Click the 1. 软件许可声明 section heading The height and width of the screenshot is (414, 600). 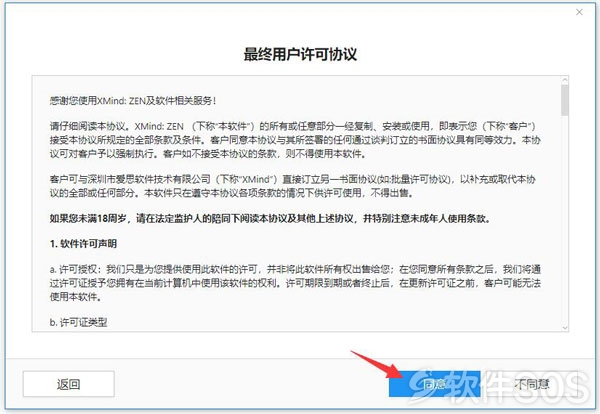(x=83, y=244)
